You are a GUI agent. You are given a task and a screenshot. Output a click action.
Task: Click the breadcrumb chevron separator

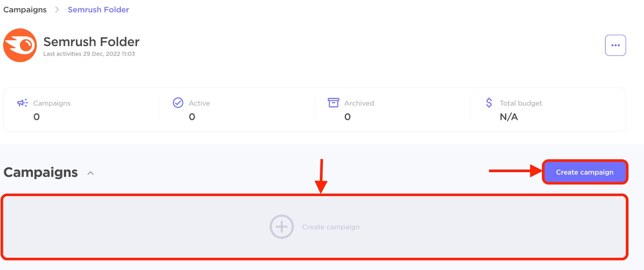pos(57,9)
